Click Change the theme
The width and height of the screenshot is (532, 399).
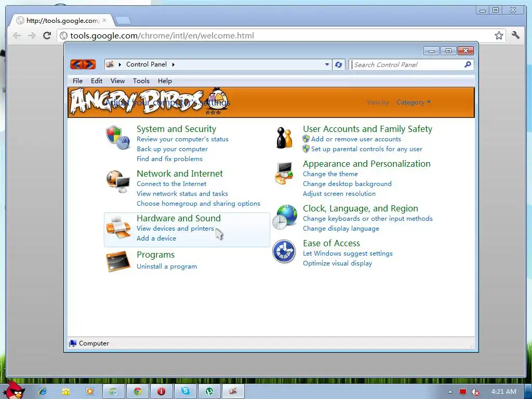point(330,174)
